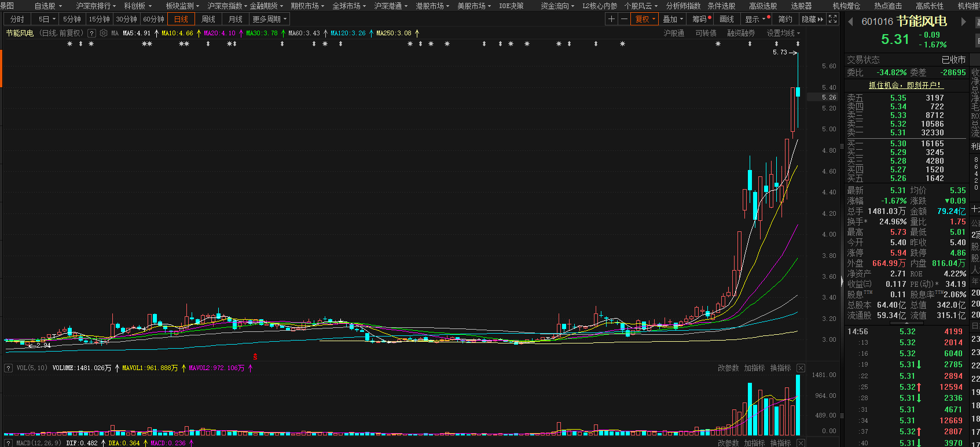Screen dimensions: 980x447
Task: Click the arrow after DIF:0.482
Action: 103,444
